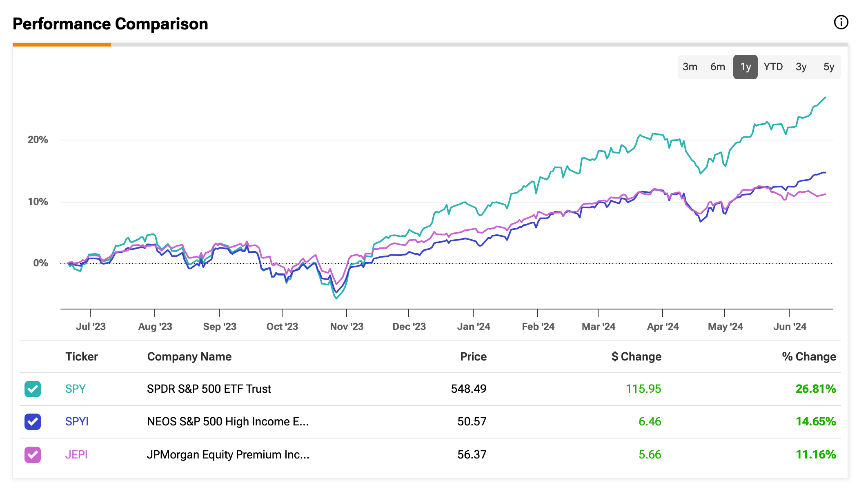Select the 1y time range
The width and height of the screenshot is (868, 494).
click(x=746, y=67)
